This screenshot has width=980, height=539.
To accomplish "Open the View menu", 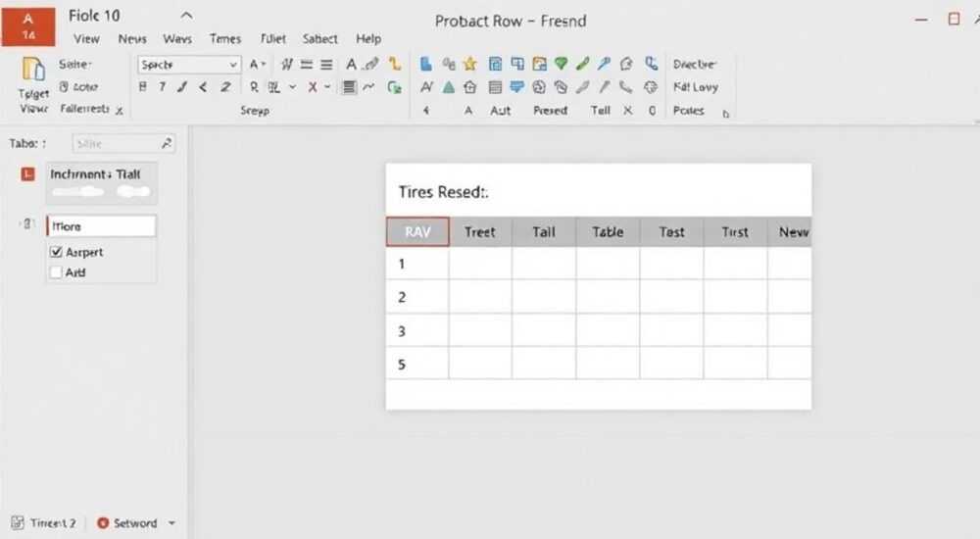I will coord(86,39).
